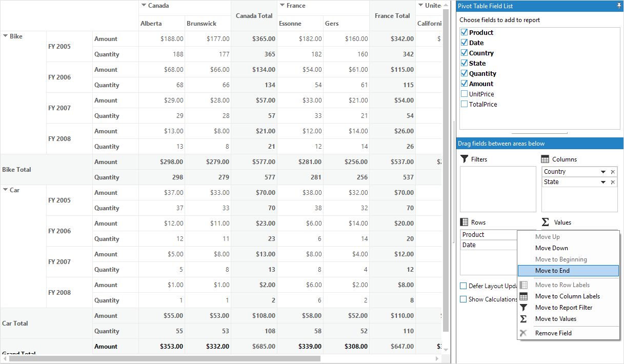The height and width of the screenshot is (364, 624).
Task: Uncheck the State field checkbox
Action: (x=464, y=63)
